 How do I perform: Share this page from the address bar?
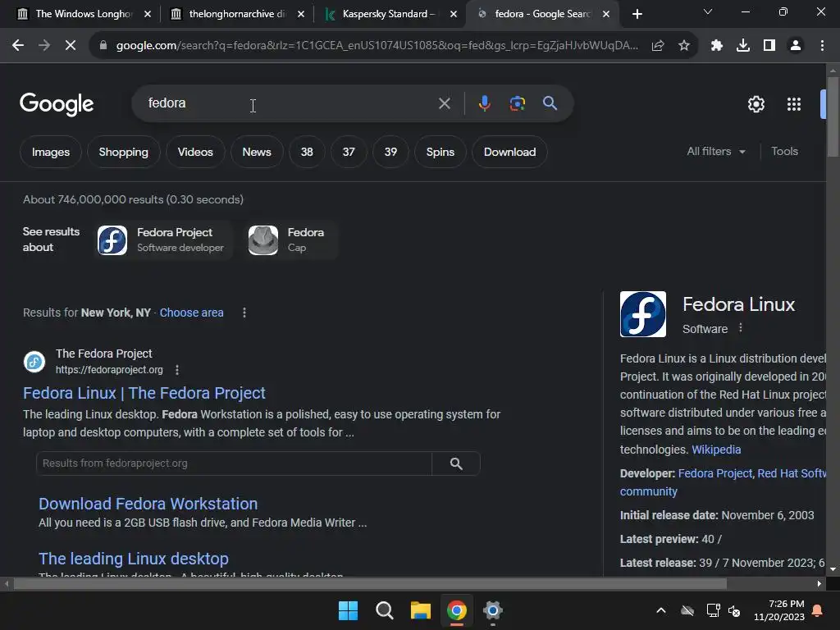[x=658, y=46]
